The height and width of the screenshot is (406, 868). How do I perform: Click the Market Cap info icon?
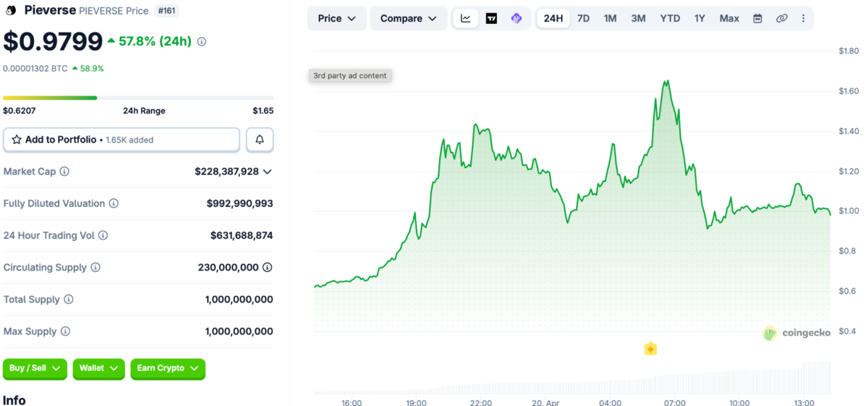point(64,172)
